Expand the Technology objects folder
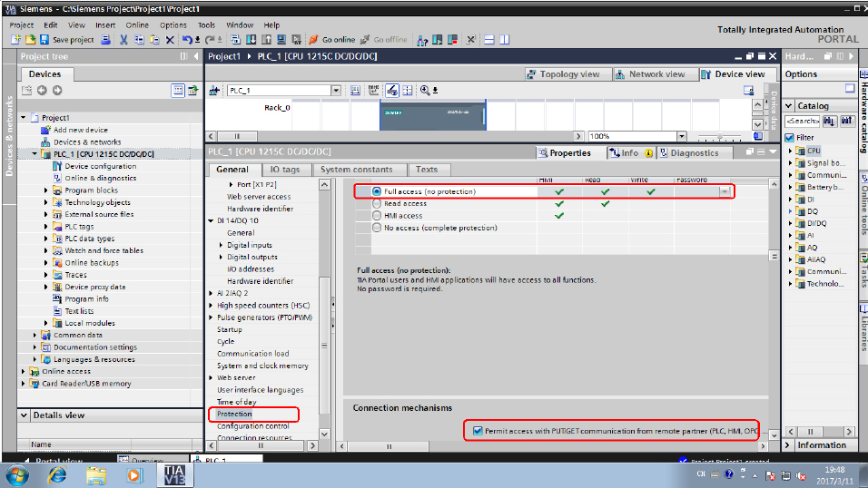The width and height of the screenshot is (868, 488). pos(46,202)
